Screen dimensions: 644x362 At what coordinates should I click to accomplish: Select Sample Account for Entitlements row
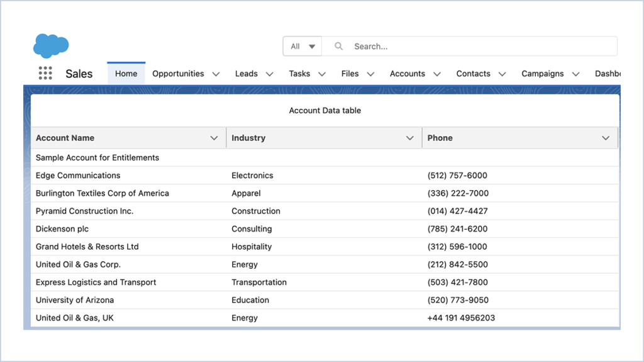pyautogui.click(x=325, y=157)
